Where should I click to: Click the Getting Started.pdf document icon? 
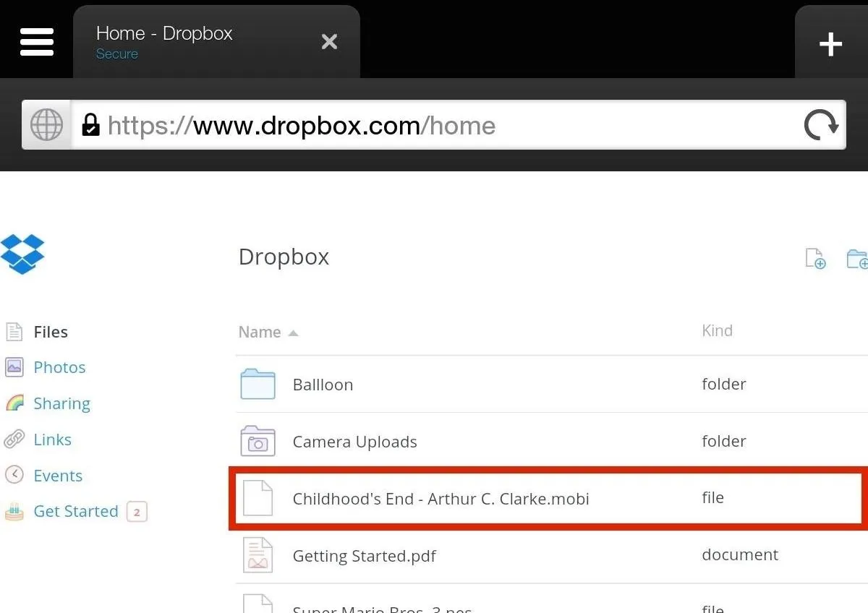[x=258, y=555]
